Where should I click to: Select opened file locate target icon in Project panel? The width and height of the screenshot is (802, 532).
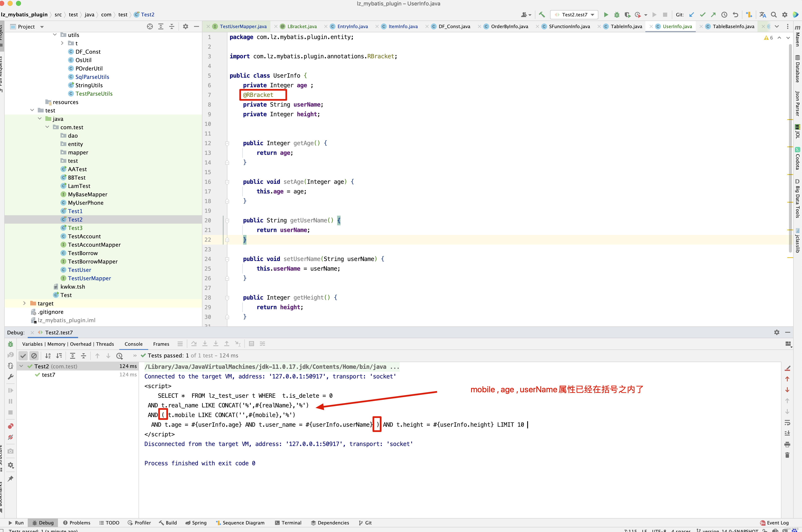pos(150,26)
